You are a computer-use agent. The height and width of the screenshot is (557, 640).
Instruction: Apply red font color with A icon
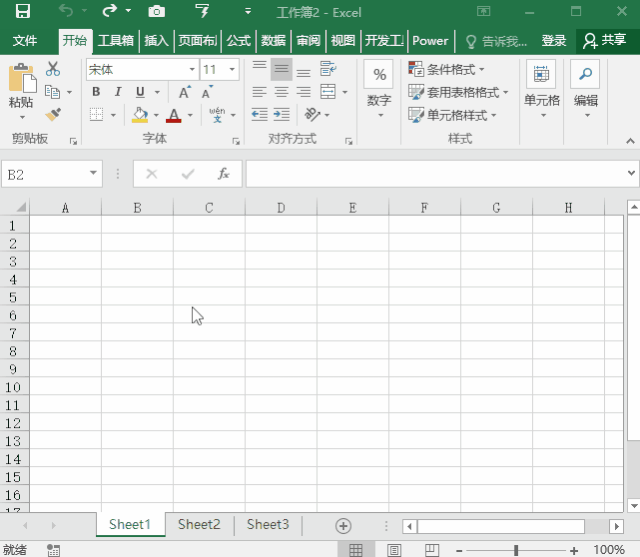[174, 115]
